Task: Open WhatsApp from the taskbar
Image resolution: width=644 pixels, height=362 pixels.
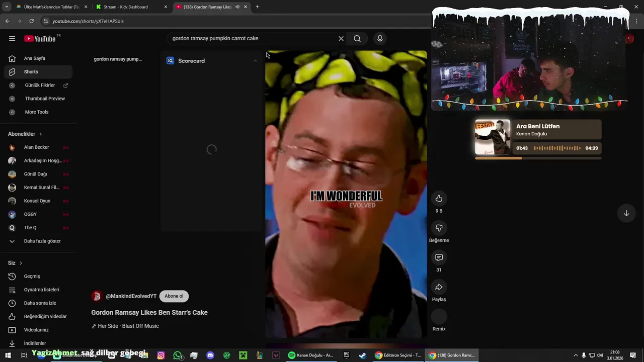Action: point(178,355)
